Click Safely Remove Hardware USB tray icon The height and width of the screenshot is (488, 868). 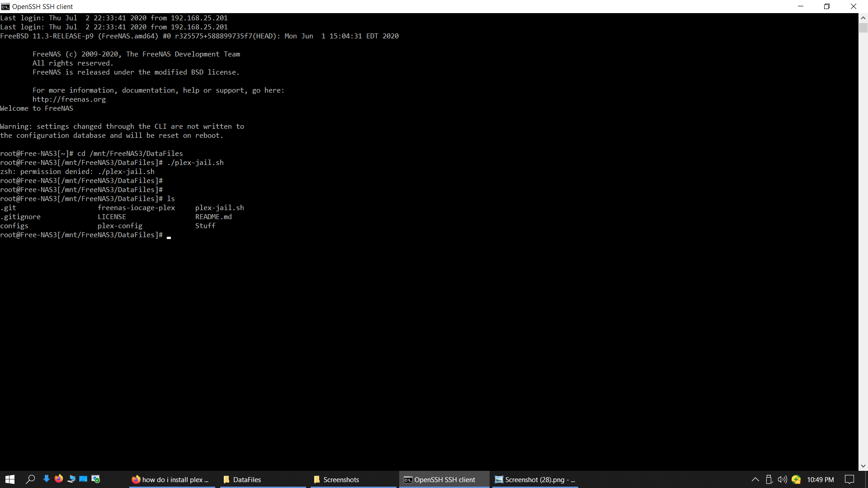tap(769, 479)
